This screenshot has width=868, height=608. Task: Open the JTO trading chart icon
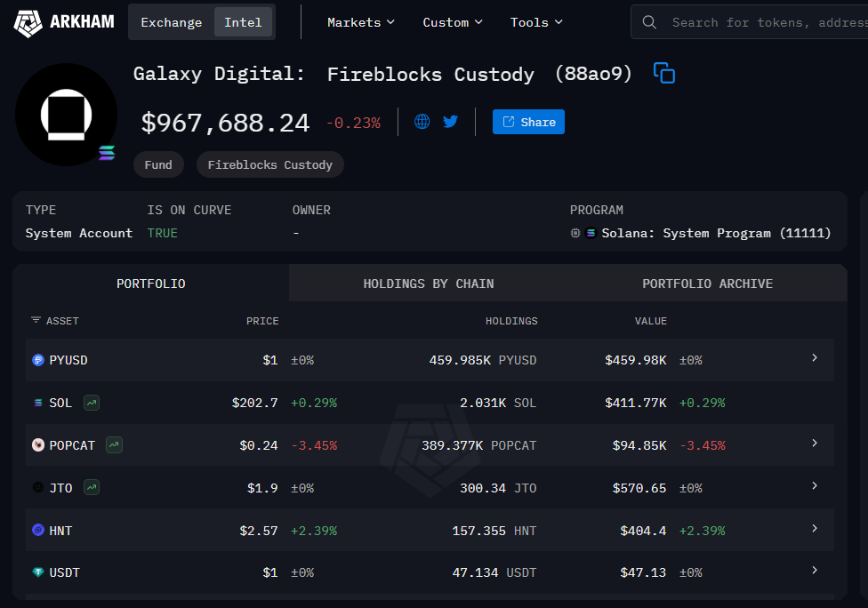[92, 487]
